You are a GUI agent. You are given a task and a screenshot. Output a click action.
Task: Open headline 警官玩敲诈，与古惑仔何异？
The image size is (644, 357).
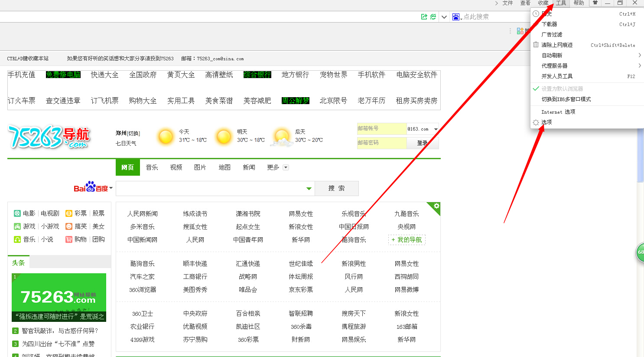coord(60,331)
